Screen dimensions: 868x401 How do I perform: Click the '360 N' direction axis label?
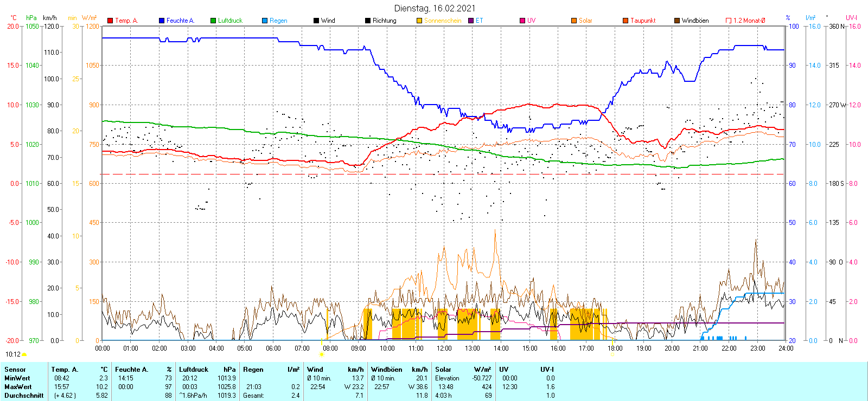pyautogui.click(x=837, y=26)
